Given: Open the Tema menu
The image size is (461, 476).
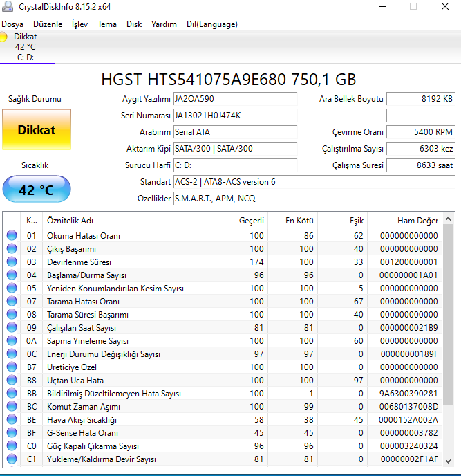Looking at the screenshot, I should [107, 24].
